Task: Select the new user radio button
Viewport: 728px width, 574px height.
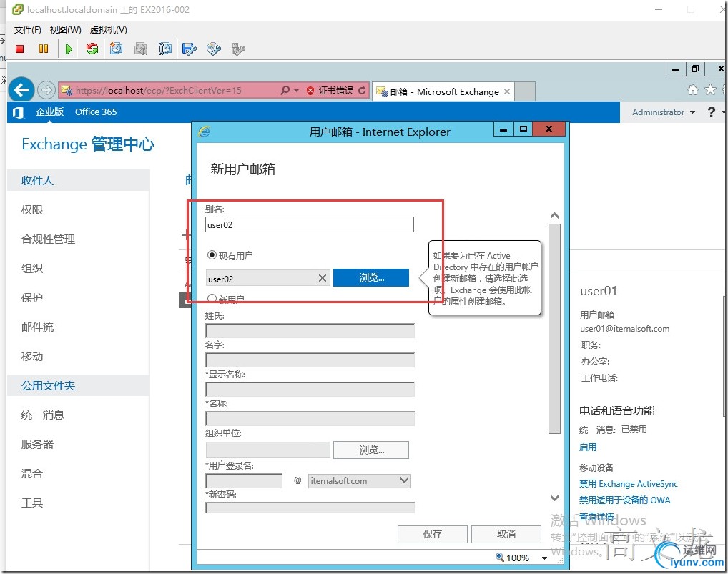Action: 212,298
